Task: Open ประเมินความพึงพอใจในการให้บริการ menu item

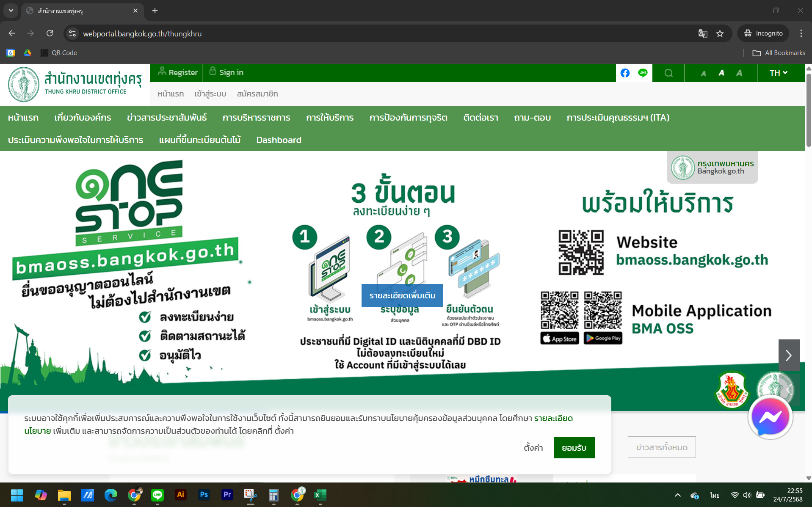Action: point(76,140)
